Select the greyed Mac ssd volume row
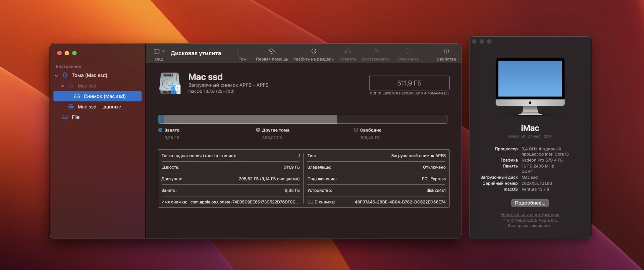Image resolution: width=644 pixels, height=270 pixels. 97,86
